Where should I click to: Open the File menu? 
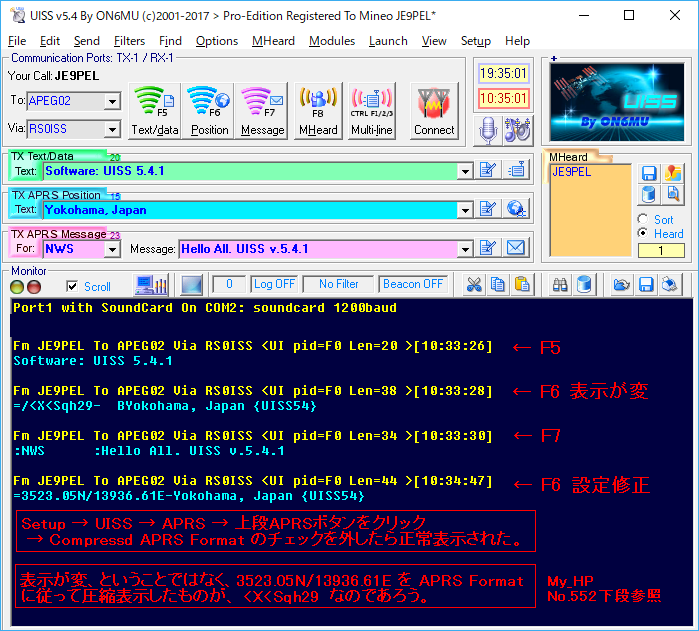coord(17,41)
